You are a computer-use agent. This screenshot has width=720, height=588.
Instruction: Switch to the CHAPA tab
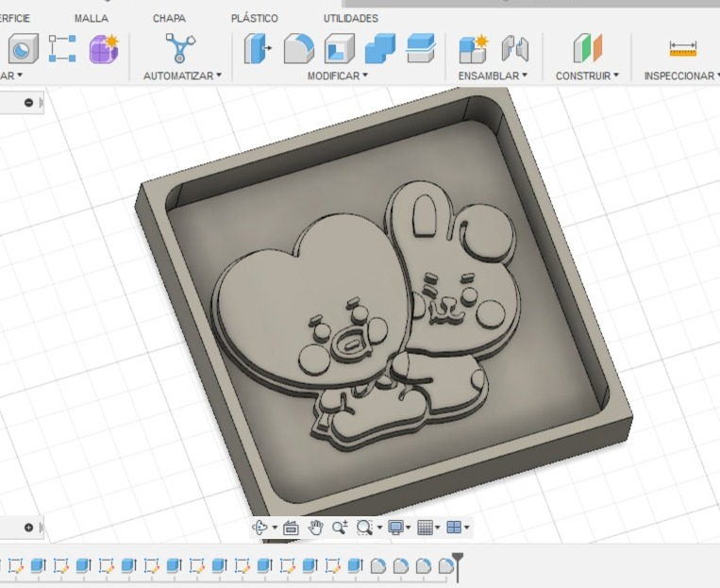coord(170,18)
